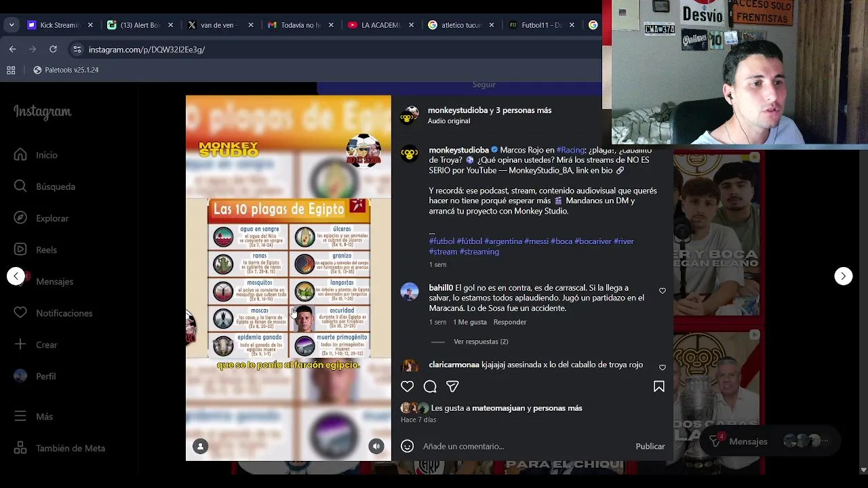
Task: Close the LA ACADEMIA tab
Action: 411,25
